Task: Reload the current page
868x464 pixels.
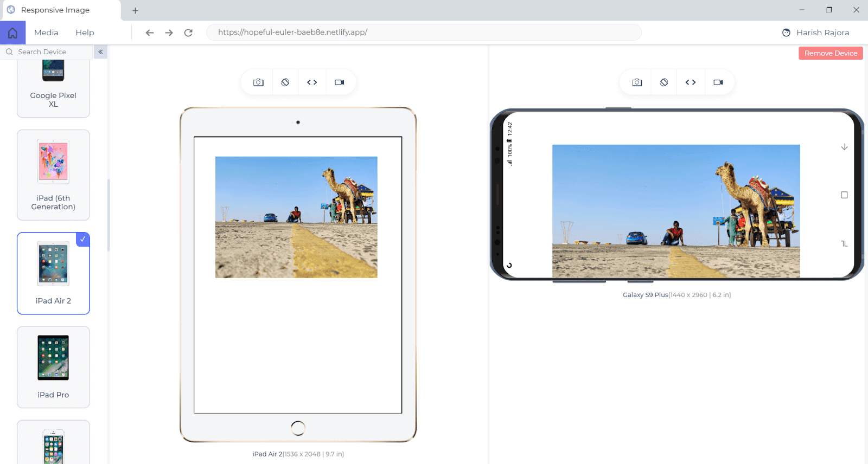Action: [x=188, y=33]
